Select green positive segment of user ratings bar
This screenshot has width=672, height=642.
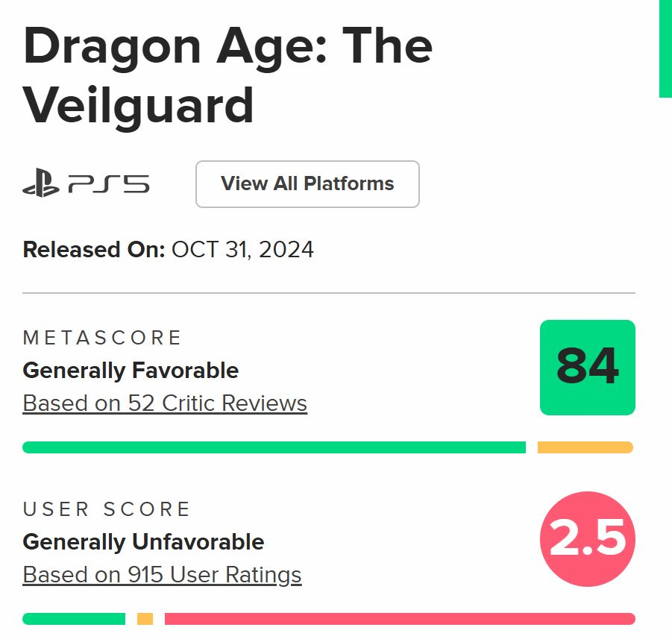point(74,619)
